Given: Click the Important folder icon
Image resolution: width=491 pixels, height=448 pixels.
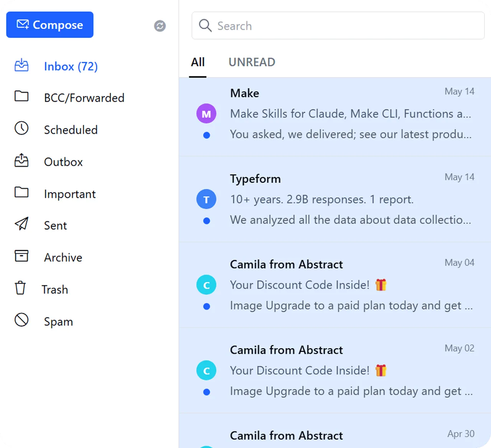Looking at the screenshot, I should click(x=21, y=192).
